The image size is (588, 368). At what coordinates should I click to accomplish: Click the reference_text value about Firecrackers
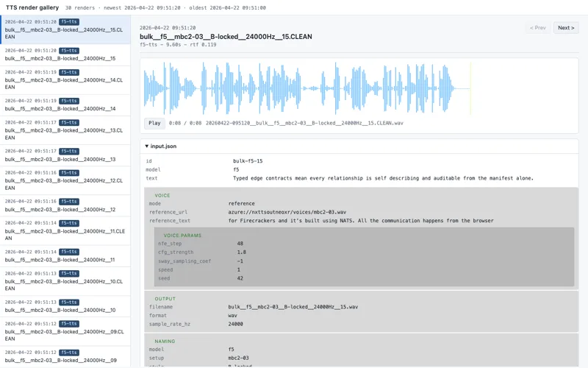point(361,221)
